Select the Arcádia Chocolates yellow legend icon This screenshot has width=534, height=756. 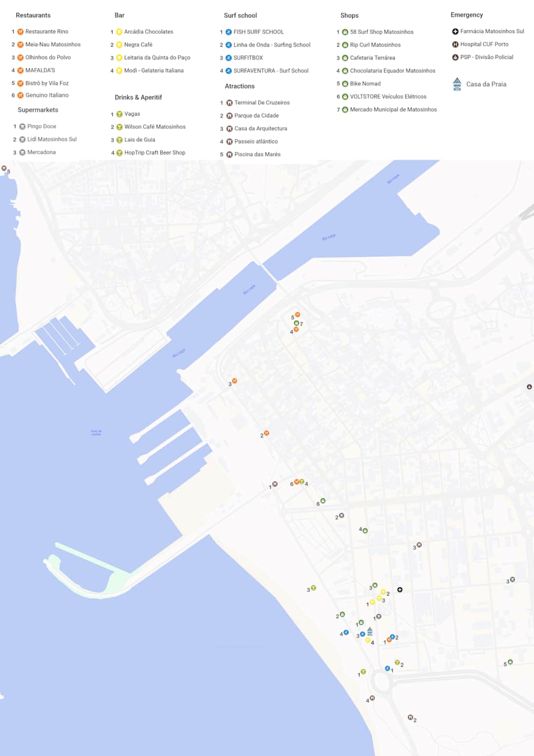(x=119, y=32)
